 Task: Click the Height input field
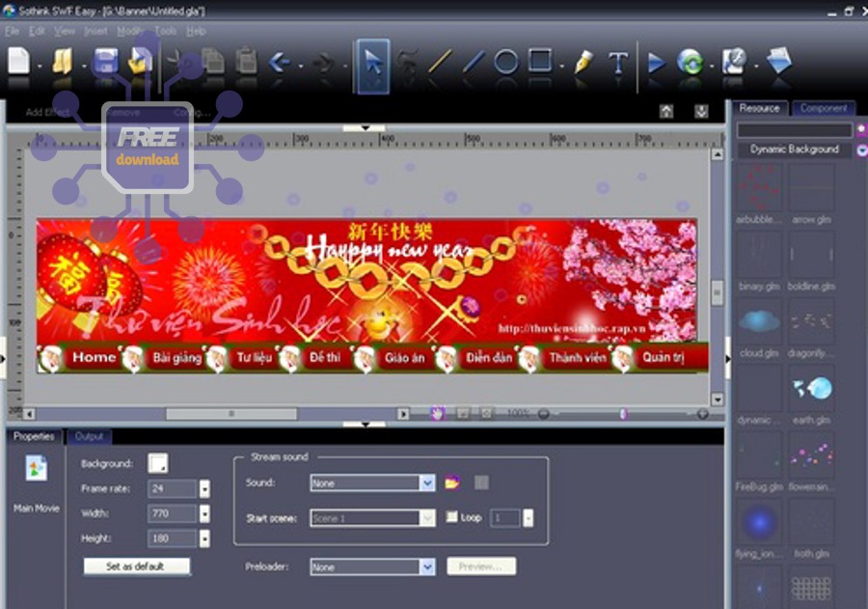coord(173,539)
